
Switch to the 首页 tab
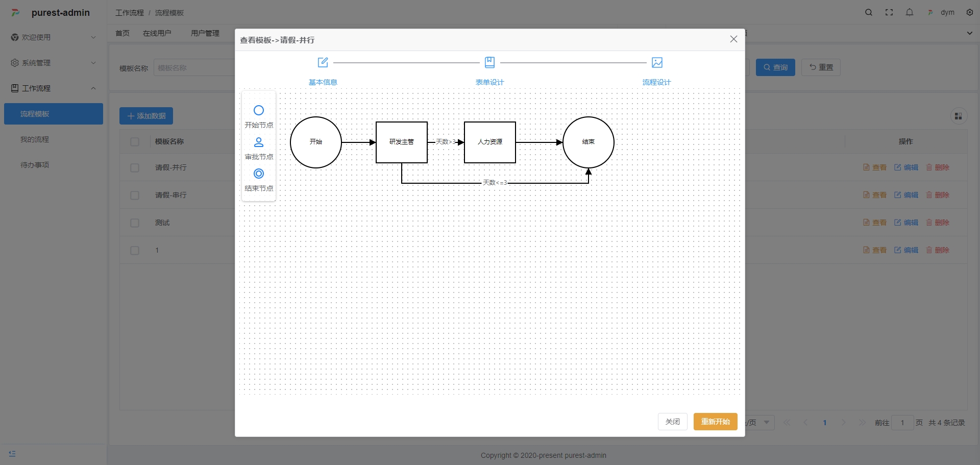point(122,33)
